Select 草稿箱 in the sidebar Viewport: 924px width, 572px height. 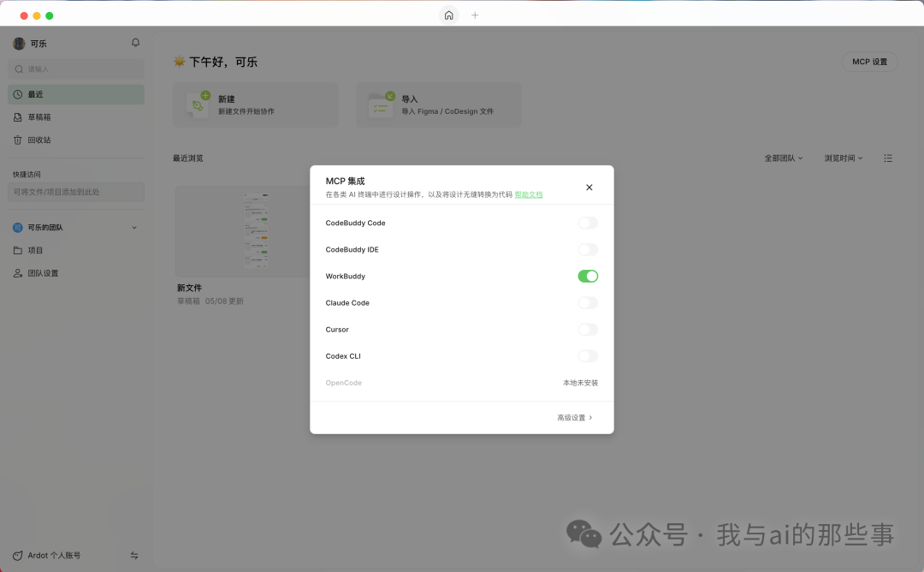click(76, 117)
